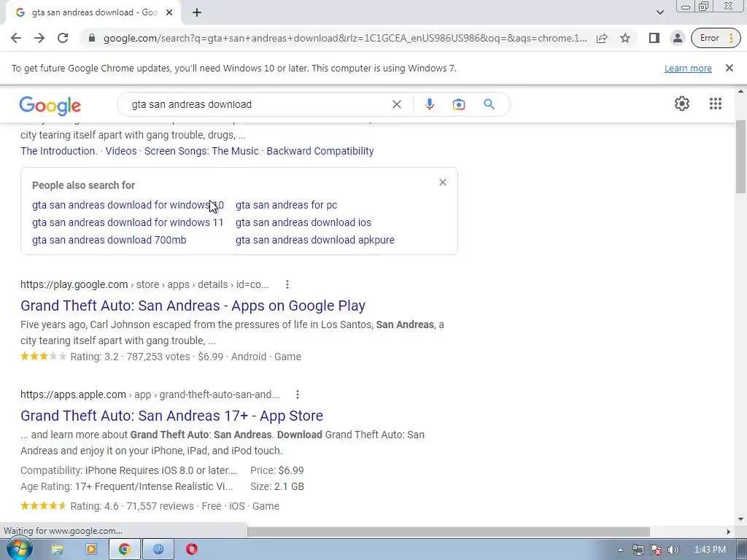
Task: Dismiss the Windows 7 update notice
Action: [729, 68]
